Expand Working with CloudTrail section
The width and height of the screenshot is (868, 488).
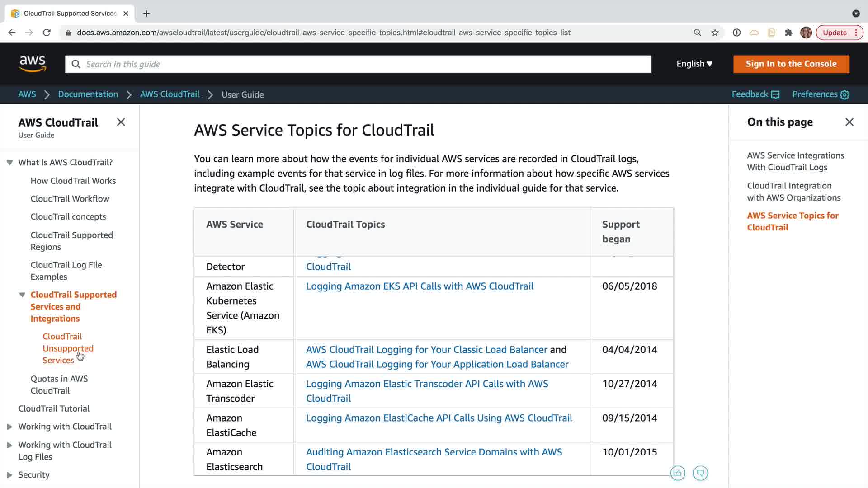click(9, 427)
